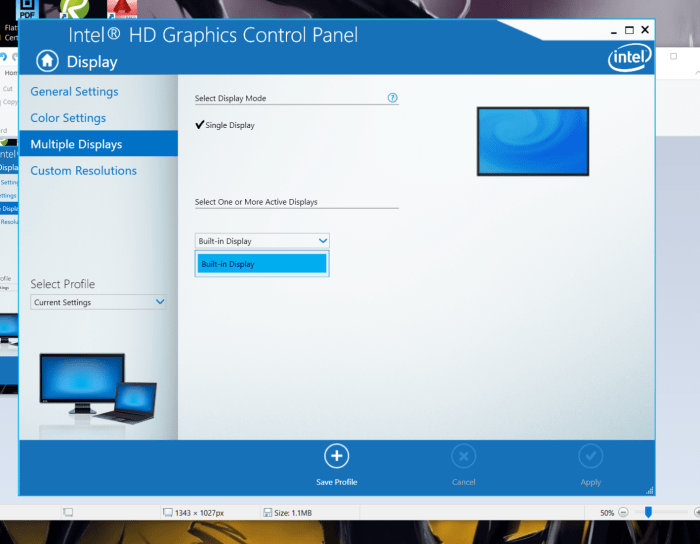Viewport: 700px width, 544px height.
Task: Click the PDF desktop icon behind window
Action: [27, 9]
